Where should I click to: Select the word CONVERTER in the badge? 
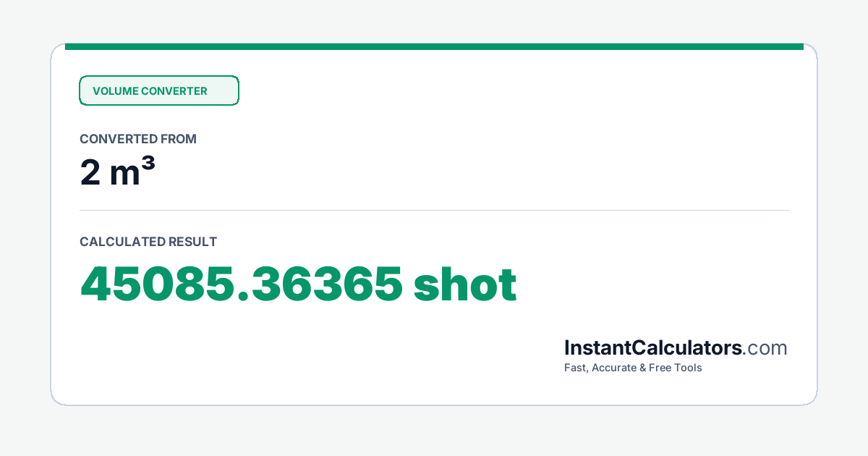click(x=174, y=91)
